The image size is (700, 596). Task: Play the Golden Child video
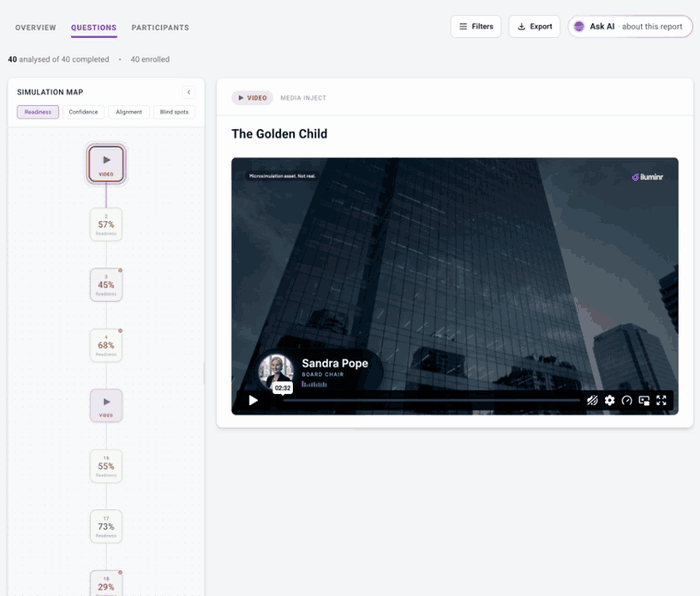tap(253, 400)
